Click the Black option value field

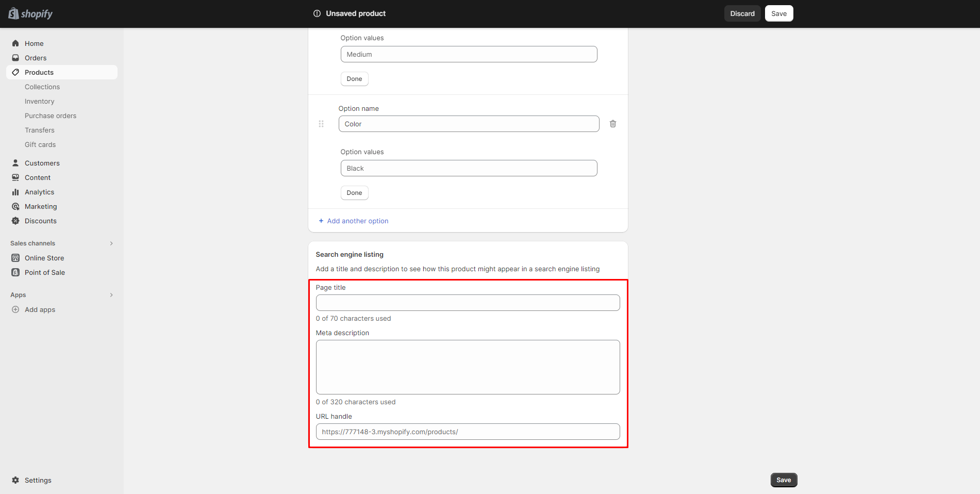pyautogui.click(x=469, y=168)
